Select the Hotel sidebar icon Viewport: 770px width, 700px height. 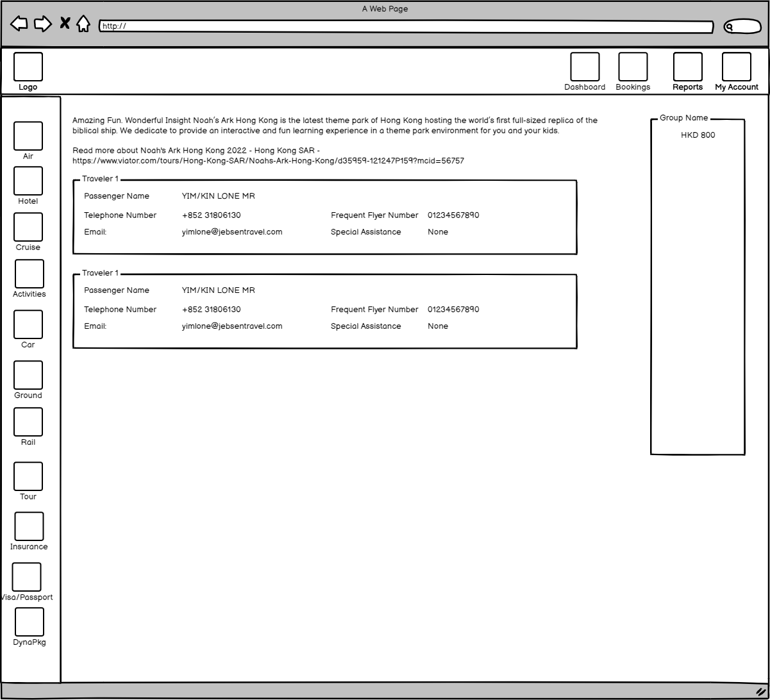[28, 181]
